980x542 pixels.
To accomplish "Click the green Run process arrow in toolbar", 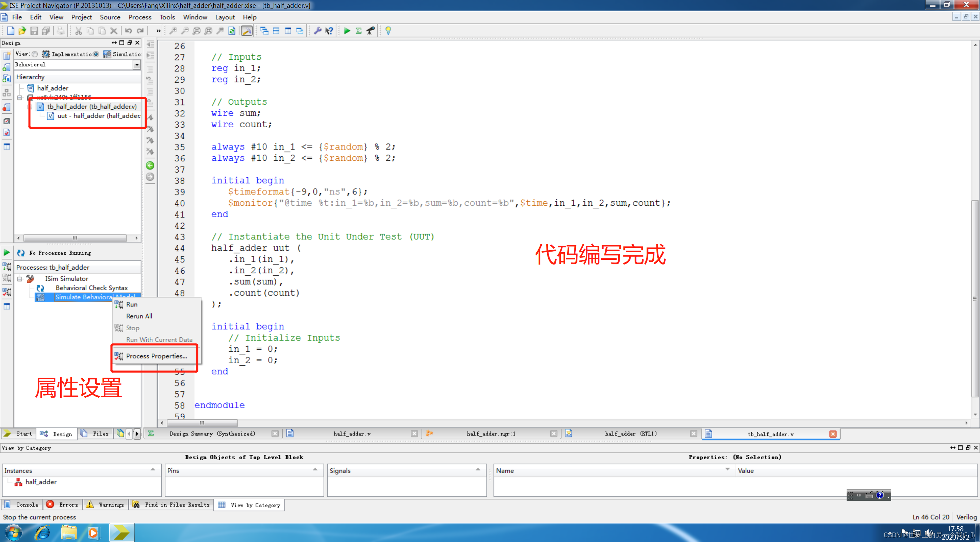I will coord(347,31).
